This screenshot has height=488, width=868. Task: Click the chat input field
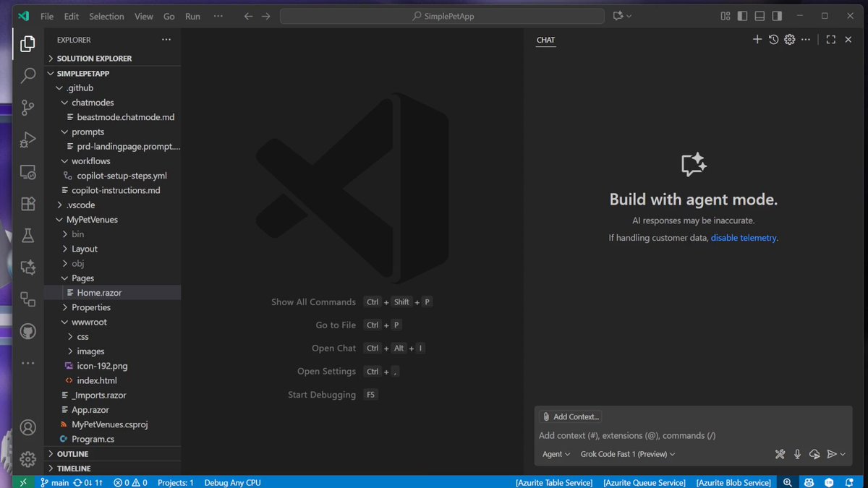point(693,435)
